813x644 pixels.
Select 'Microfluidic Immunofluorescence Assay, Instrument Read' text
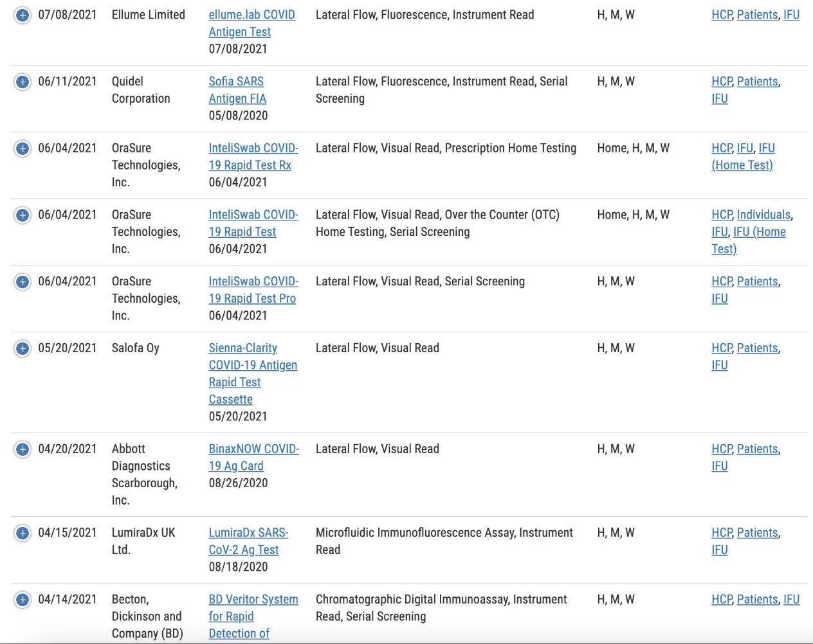click(x=444, y=541)
